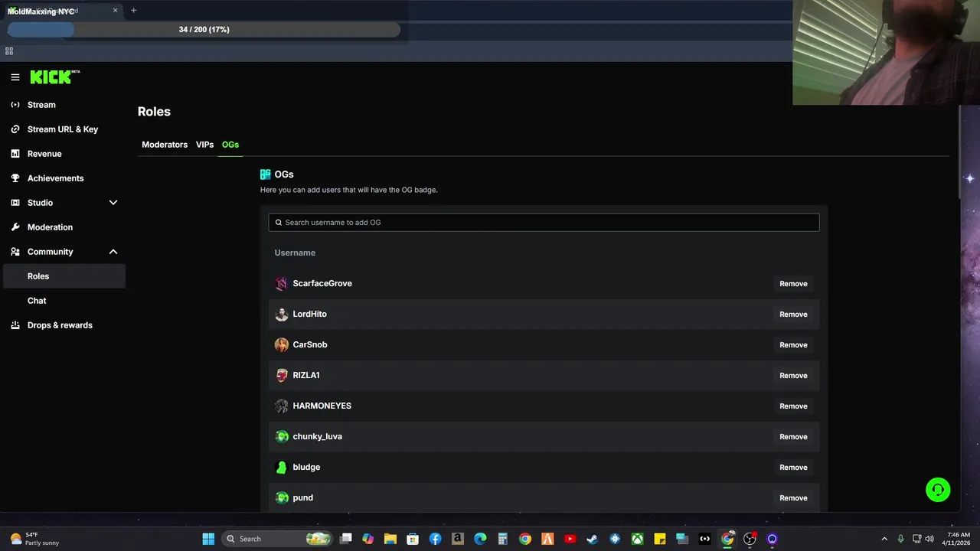Open YouTube from the taskbar
The height and width of the screenshot is (551, 980).
tap(570, 539)
